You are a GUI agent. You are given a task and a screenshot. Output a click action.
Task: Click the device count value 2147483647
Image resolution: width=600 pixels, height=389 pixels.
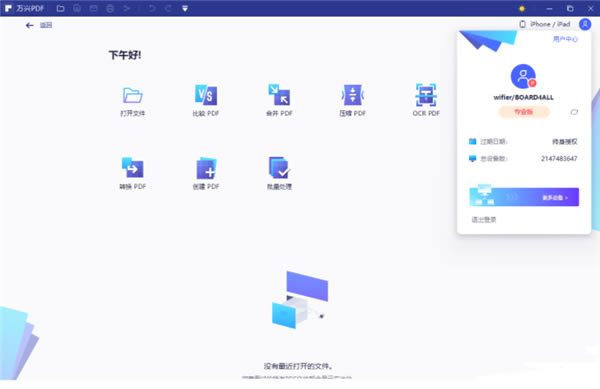559,158
